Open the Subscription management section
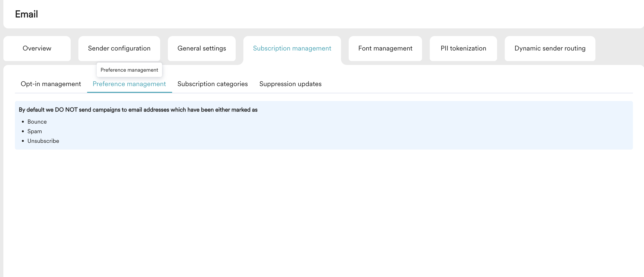644x277 pixels. [292, 49]
